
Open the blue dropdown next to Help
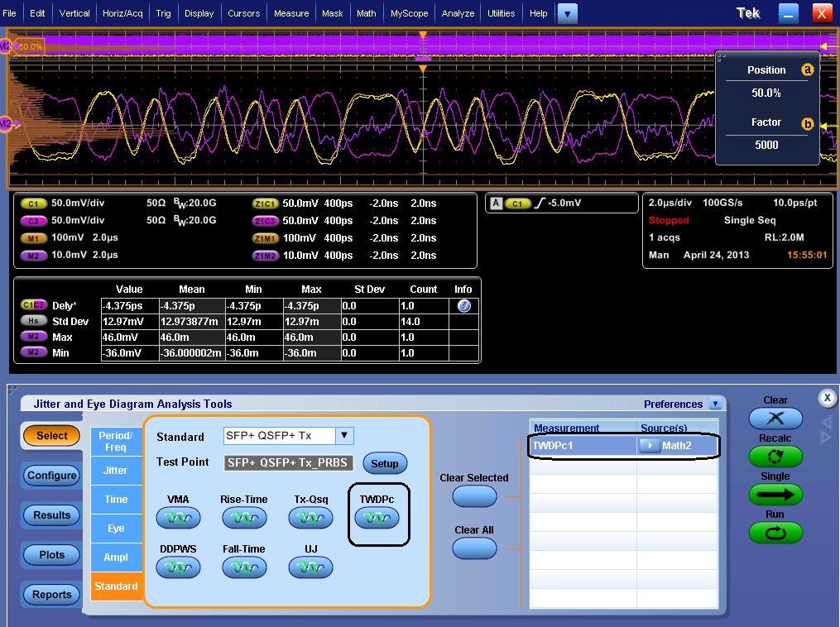(x=566, y=12)
